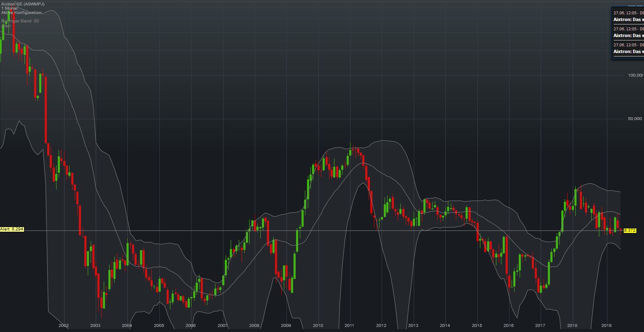Click the 2014 year label on the time axis
This screenshot has height=332, width=644.
445,325
